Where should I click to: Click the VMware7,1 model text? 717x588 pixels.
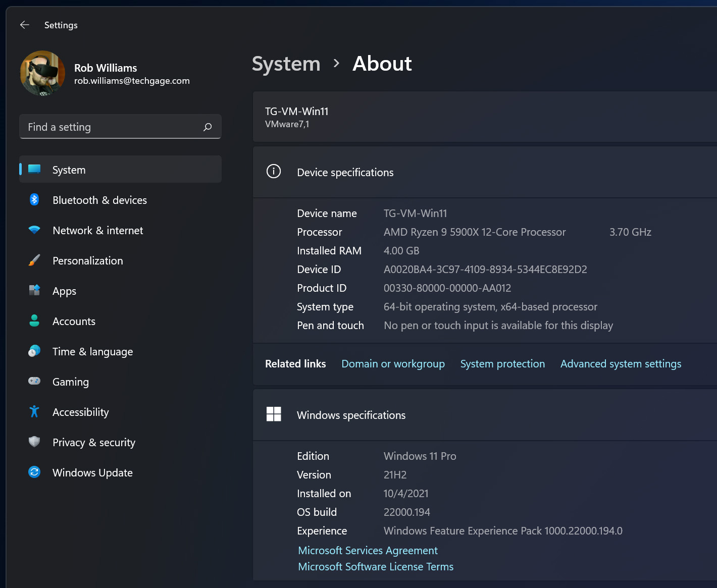(x=287, y=124)
